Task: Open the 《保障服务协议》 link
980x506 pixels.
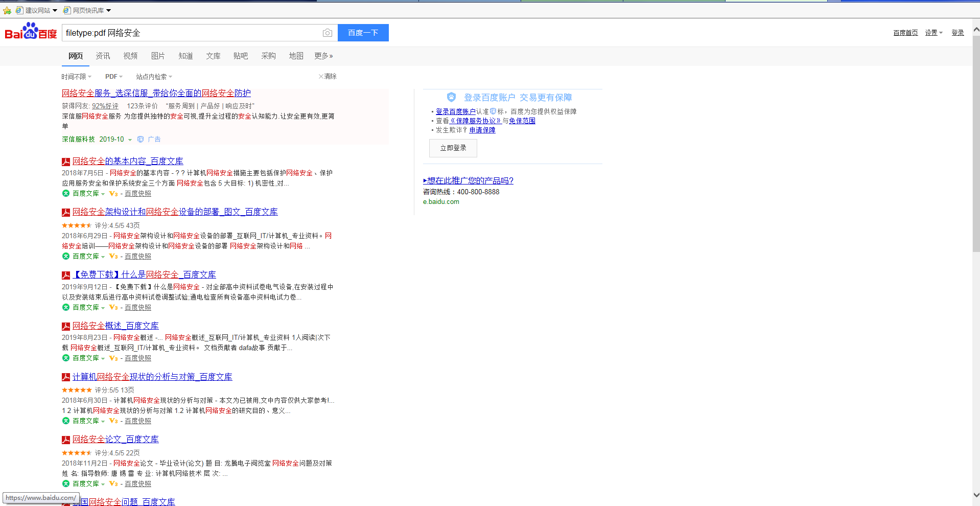Action: (x=475, y=121)
